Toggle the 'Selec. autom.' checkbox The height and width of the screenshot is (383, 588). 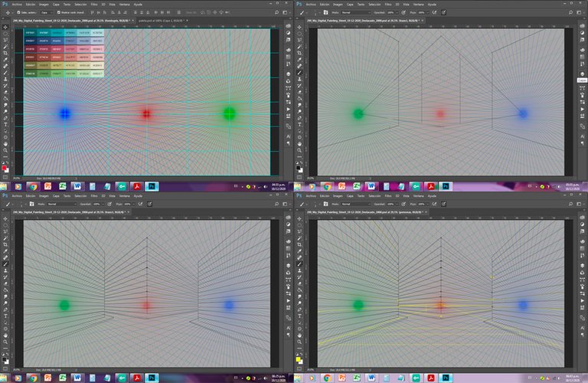(x=18, y=12)
